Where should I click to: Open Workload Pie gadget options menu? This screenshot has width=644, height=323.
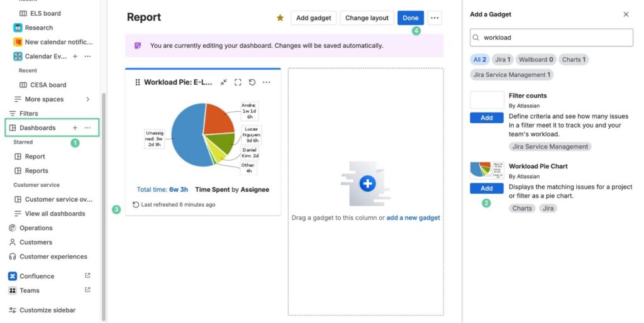click(x=267, y=82)
